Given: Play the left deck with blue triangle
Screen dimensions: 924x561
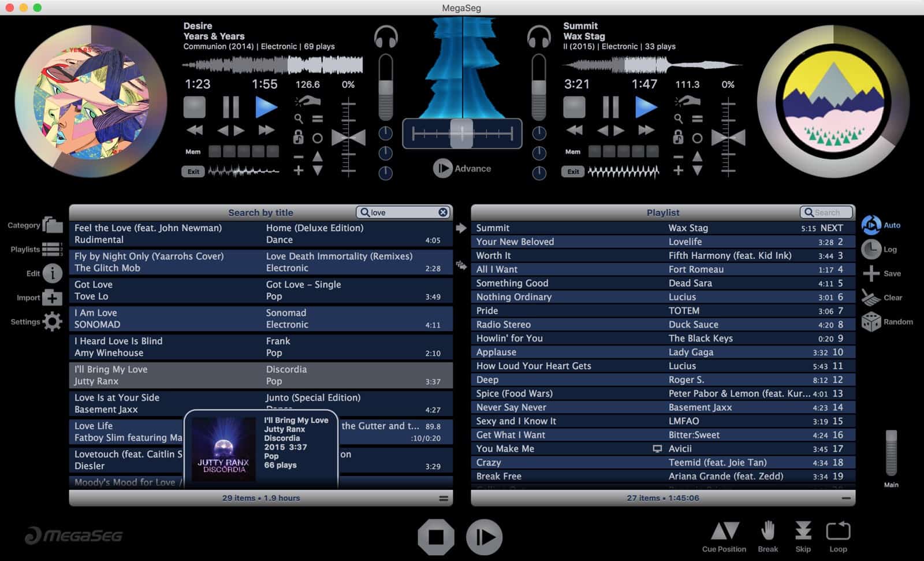Looking at the screenshot, I should [266, 107].
